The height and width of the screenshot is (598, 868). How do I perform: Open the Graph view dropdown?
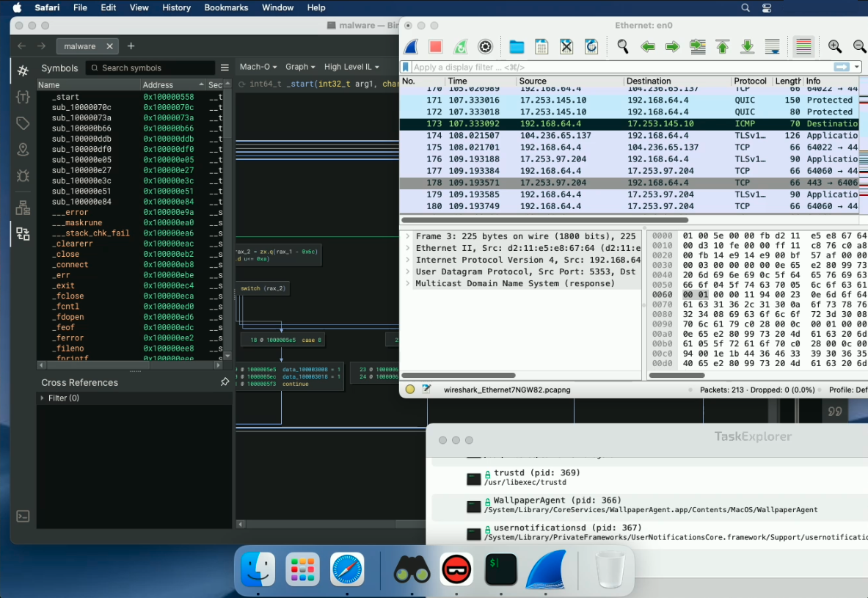pyautogui.click(x=299, y=66)
